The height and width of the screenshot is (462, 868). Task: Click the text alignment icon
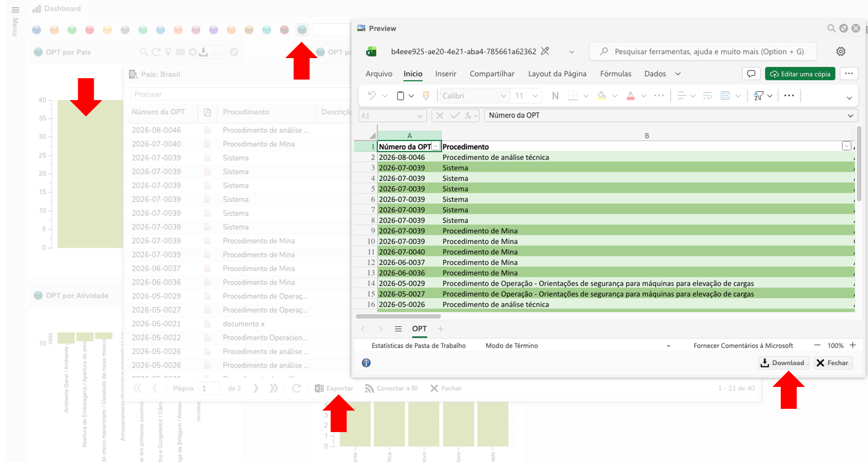point(682,96)
